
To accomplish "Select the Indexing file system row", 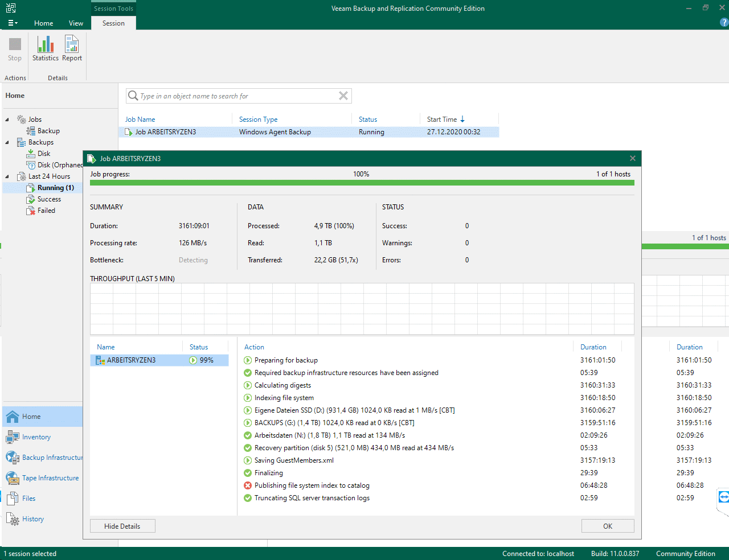I will pos(436,398).
